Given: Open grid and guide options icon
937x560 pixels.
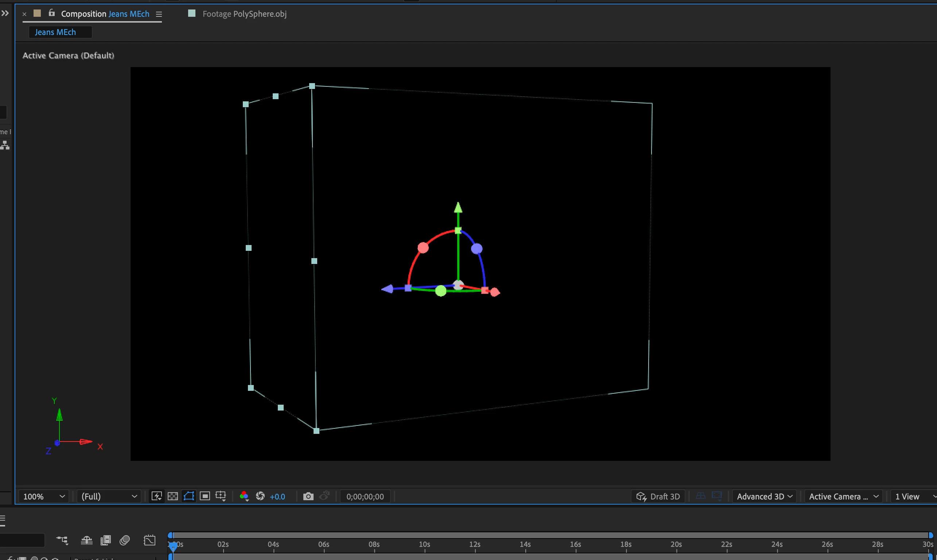Looking at the screenshot, I should [221, 496].
